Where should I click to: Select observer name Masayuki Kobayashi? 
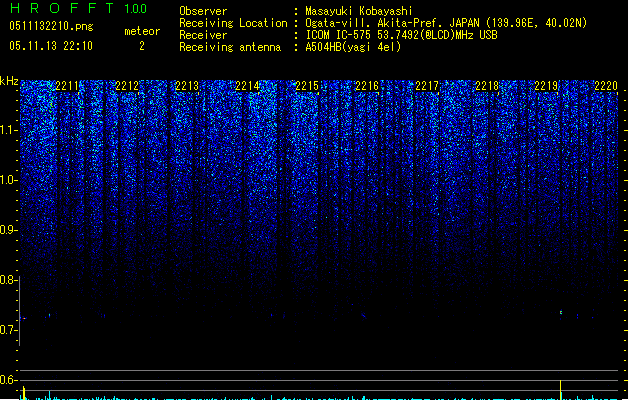359,11
